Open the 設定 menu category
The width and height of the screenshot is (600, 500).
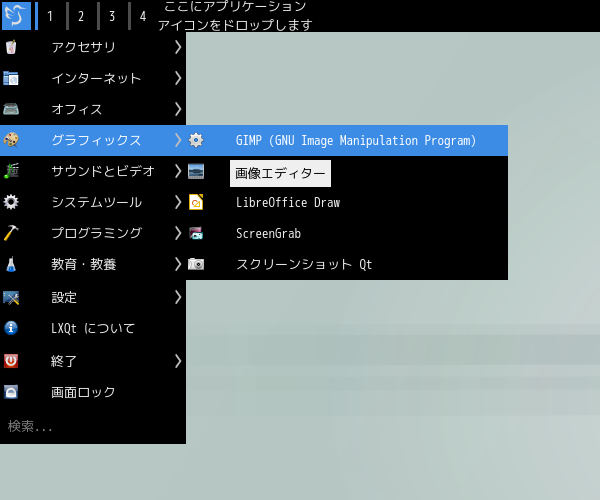[93, 297]
